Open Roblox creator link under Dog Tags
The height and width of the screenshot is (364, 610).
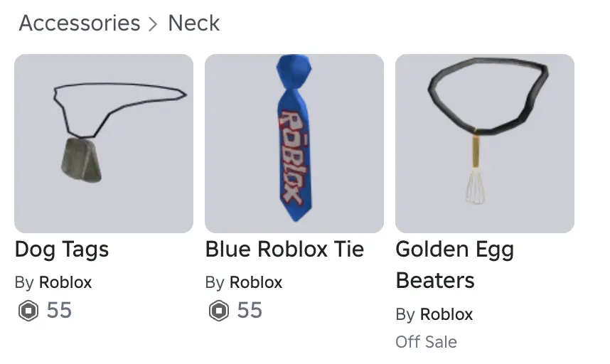pyautogui.click(x=65, y=282)
